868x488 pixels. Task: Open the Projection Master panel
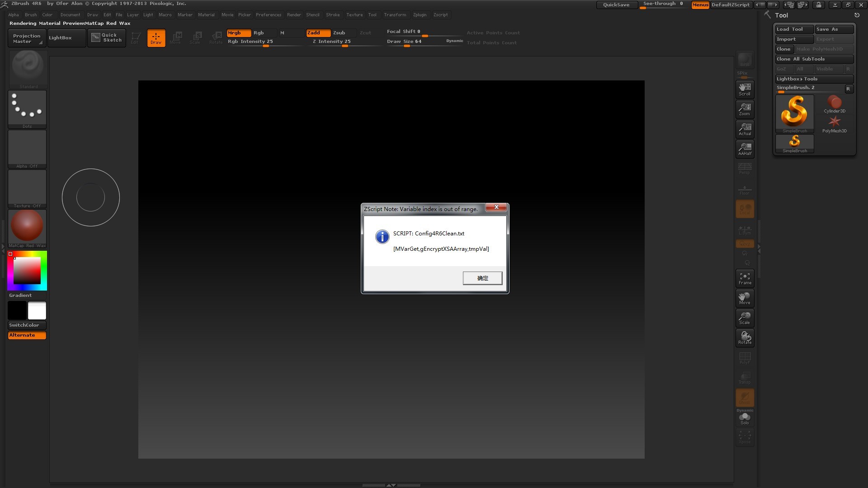pyautogui.click(x=27, y=38)
